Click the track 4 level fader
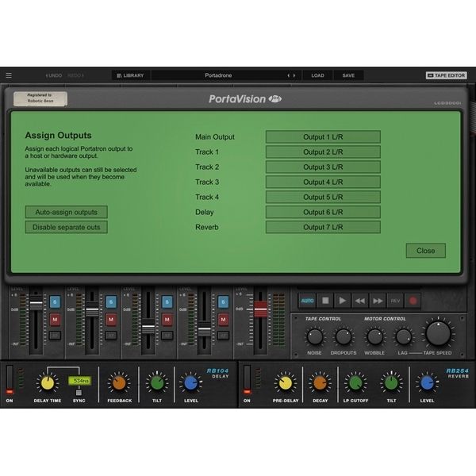Image resolution: width=476 pixels, height=476 pixels. coord(205,330)
